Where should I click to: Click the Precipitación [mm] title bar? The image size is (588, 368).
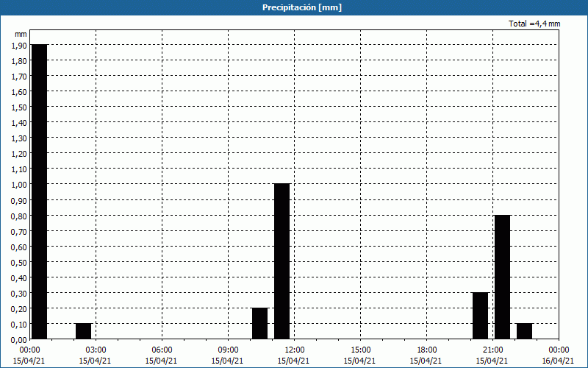pos(294,7)
